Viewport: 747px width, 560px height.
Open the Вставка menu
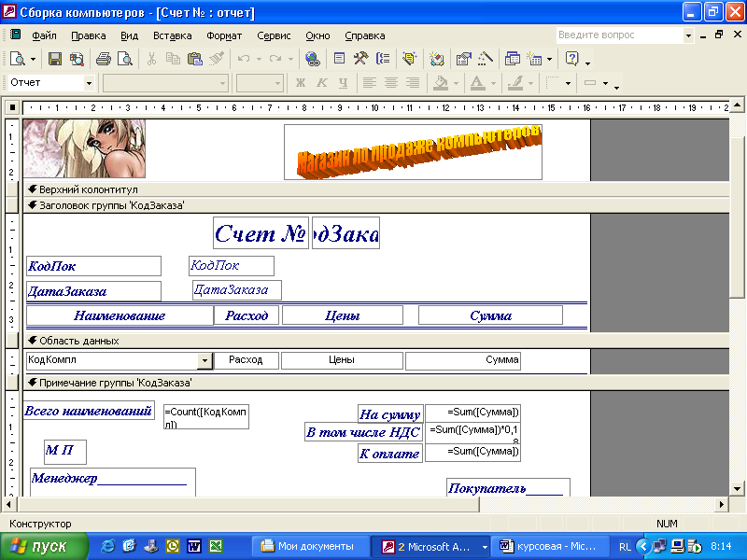pyautogui.click(x=172, y=35)
